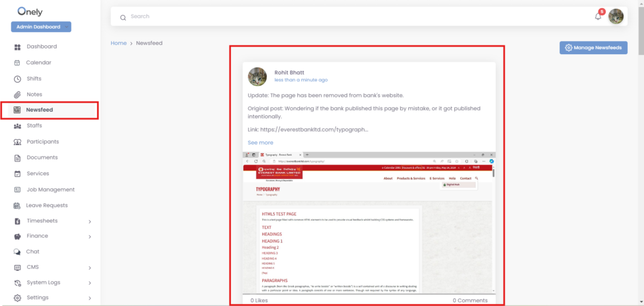This screenshot has width=644, height=306.
Task: Select the Shifts clock icon
Action: click(17, 79)
